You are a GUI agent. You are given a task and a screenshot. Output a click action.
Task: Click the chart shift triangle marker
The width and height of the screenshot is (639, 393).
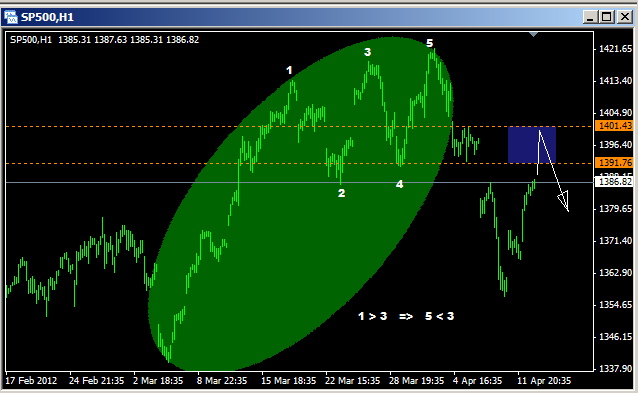533,35
